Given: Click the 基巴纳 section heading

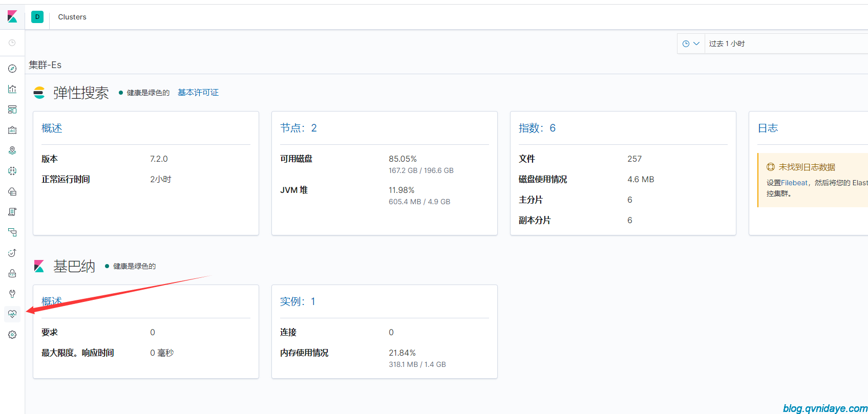Looking at the screenshot, I should [74, 266].
